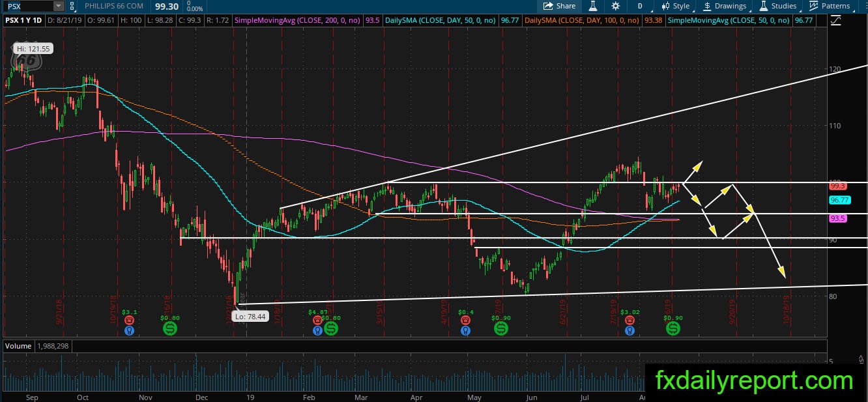Image resolution: width=868 pixels, height=402 pixels.
Task: Click the August $0.90 dividend icon
Action: coord(673,328)
